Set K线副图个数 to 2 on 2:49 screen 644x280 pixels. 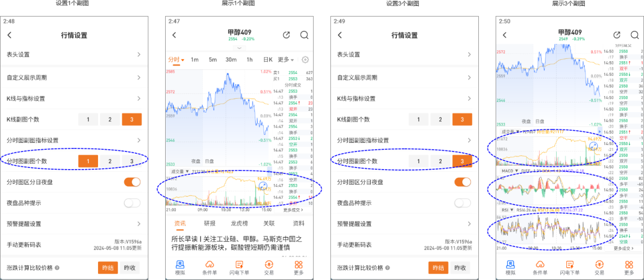[441, 119]
